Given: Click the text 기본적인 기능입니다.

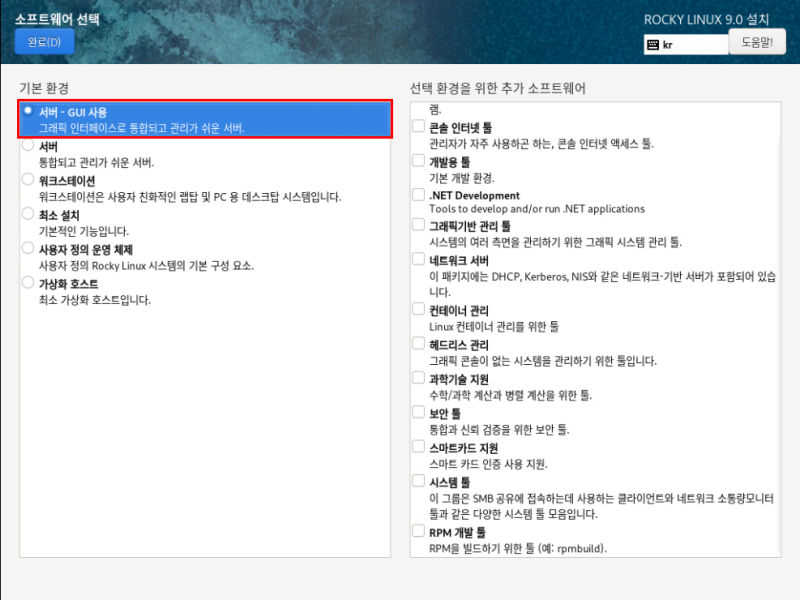Looking at the screenshot, I should [x=84, y=231].
